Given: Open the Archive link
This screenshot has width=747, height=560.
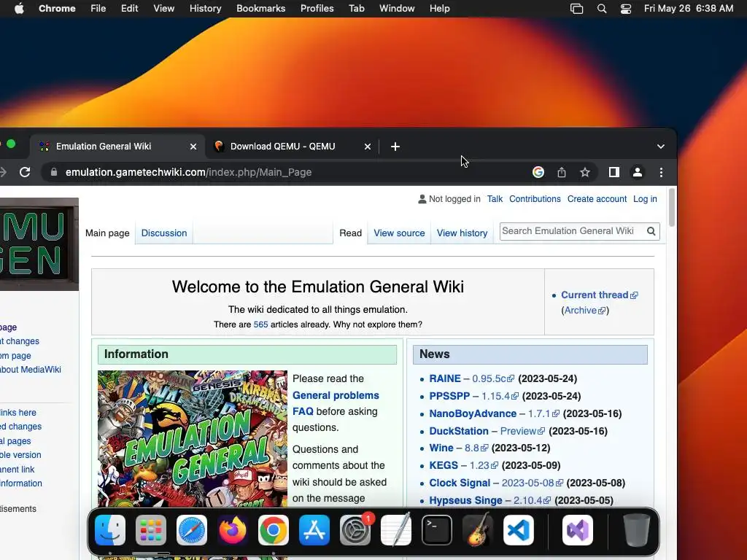Looking at the screenshot, I should (580, 311).
